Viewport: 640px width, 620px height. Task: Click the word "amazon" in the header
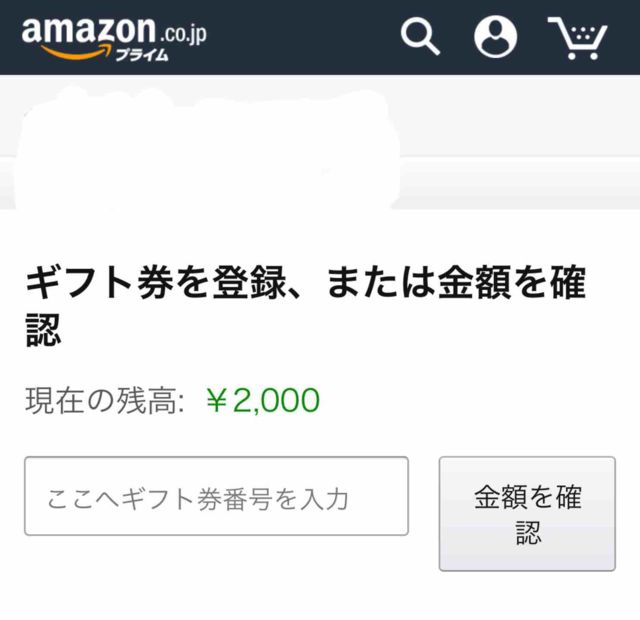point(88,31)
